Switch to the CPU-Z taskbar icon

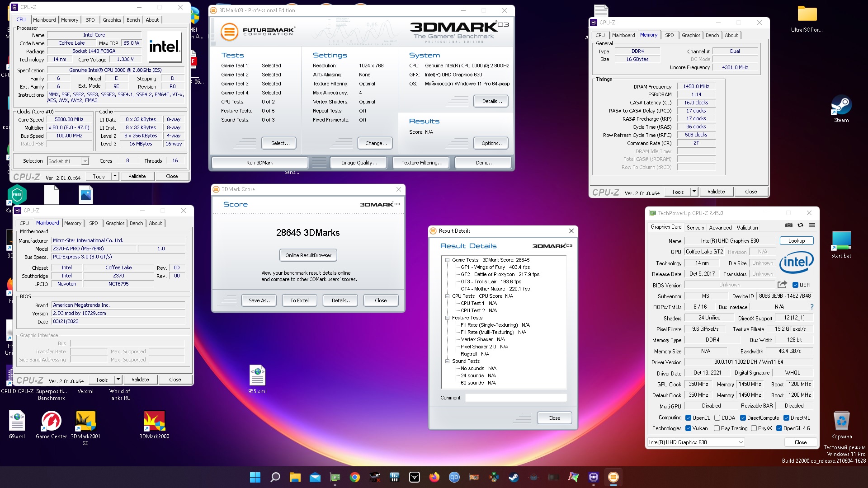coord(593,477)
